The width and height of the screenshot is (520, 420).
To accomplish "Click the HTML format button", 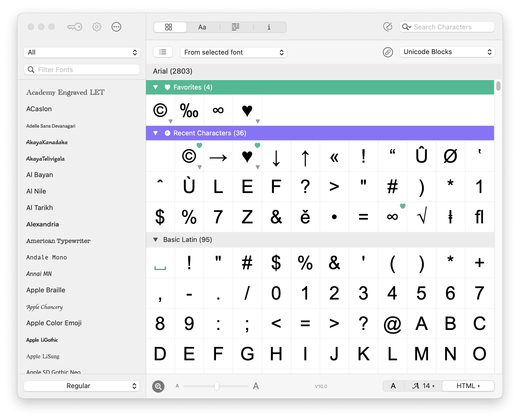I will [468, 386].
